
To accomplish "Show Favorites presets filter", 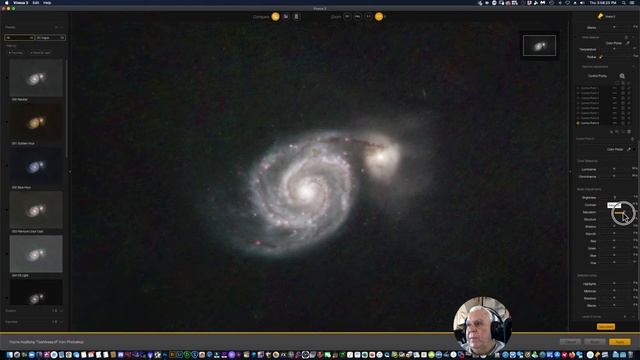I will tap(16, 53).
